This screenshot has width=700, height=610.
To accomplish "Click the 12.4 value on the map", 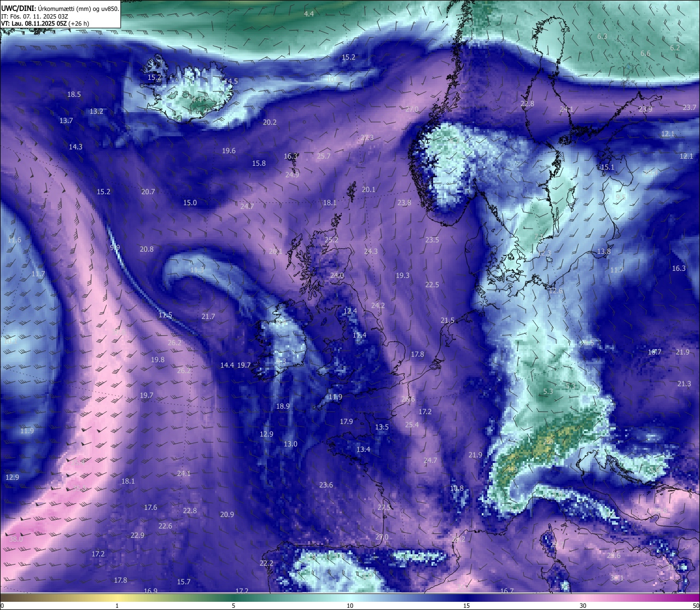I will point(350,311).
